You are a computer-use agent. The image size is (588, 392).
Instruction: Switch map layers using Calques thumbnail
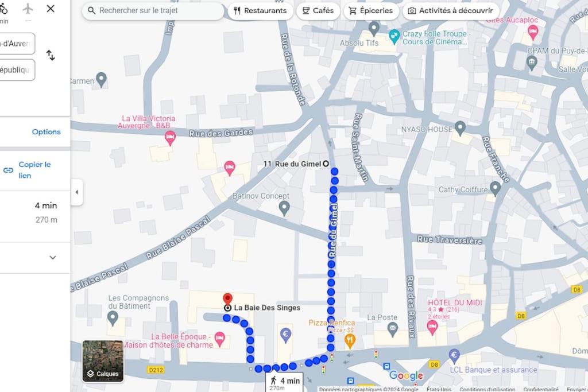pyautogui.click(x=103, y=361)
